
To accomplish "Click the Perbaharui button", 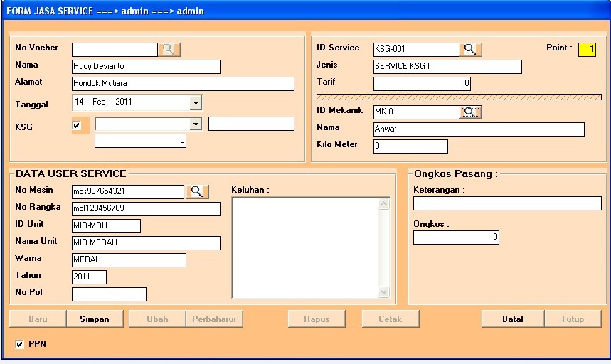I will point(214,318).
